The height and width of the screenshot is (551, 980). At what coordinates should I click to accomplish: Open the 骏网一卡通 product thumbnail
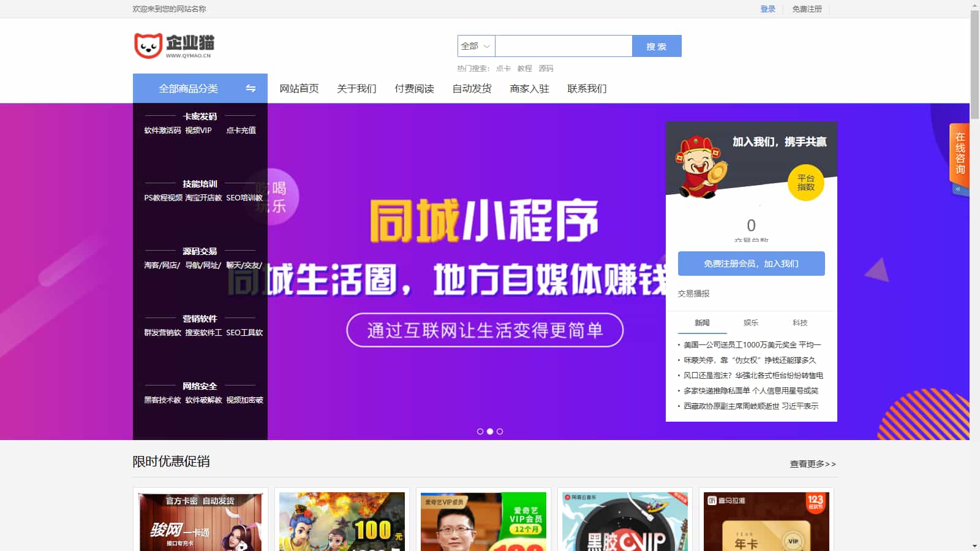point(200,521)
